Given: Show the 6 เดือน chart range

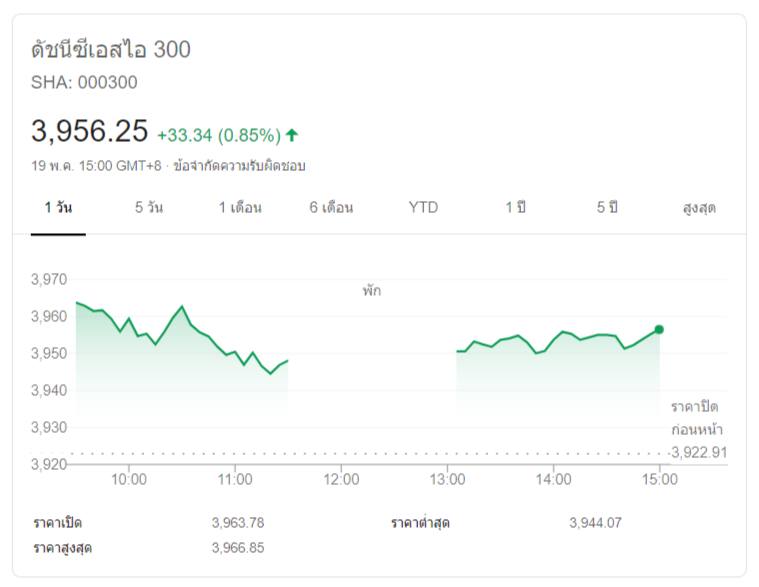Looking at the screenshot, I should point(331,208).
